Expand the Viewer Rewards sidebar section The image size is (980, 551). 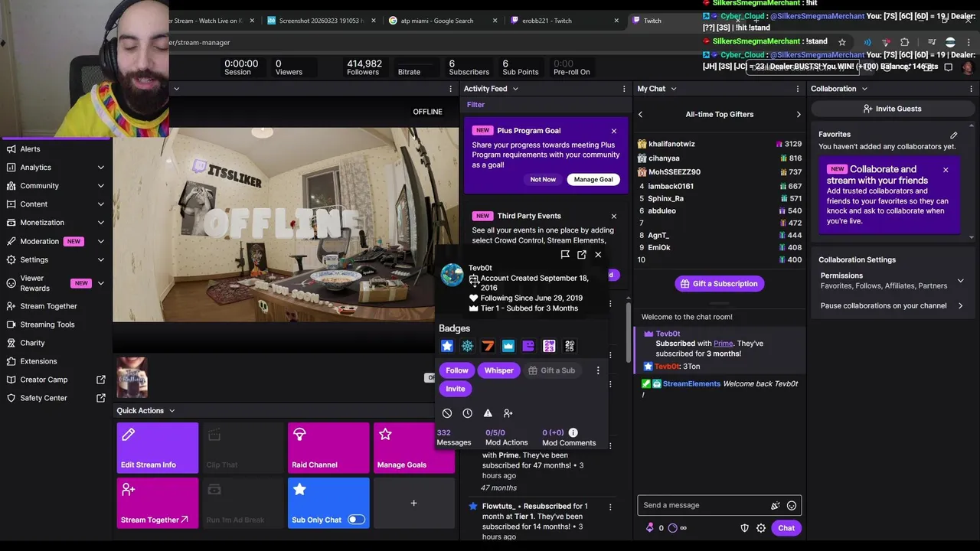tap(101, 283)
